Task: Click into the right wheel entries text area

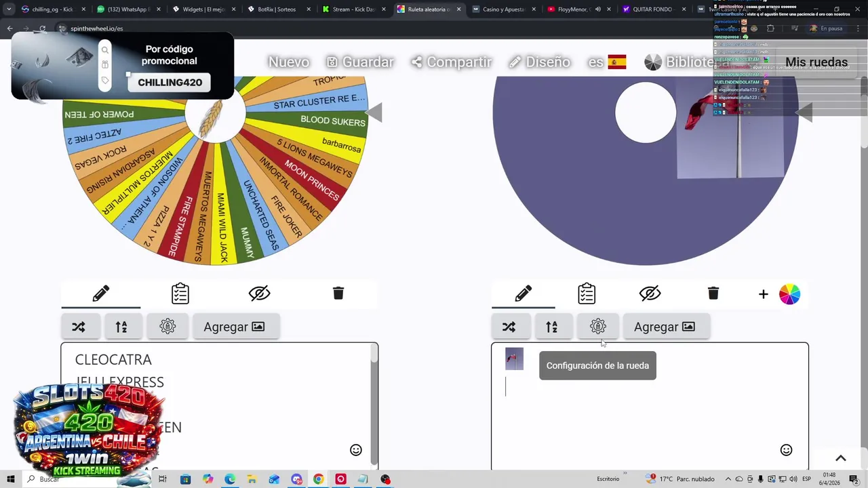Action: coord(650,407)
